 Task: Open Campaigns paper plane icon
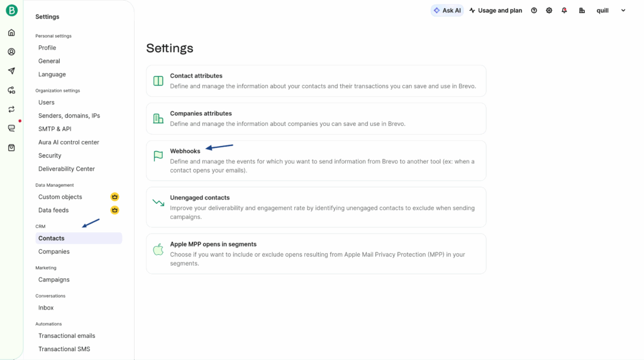pos(11,71)
